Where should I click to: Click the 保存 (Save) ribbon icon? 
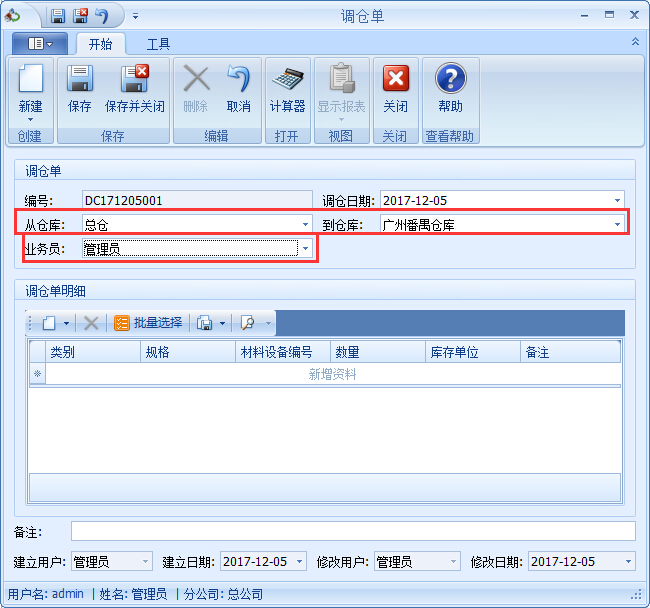pos(79,89)
